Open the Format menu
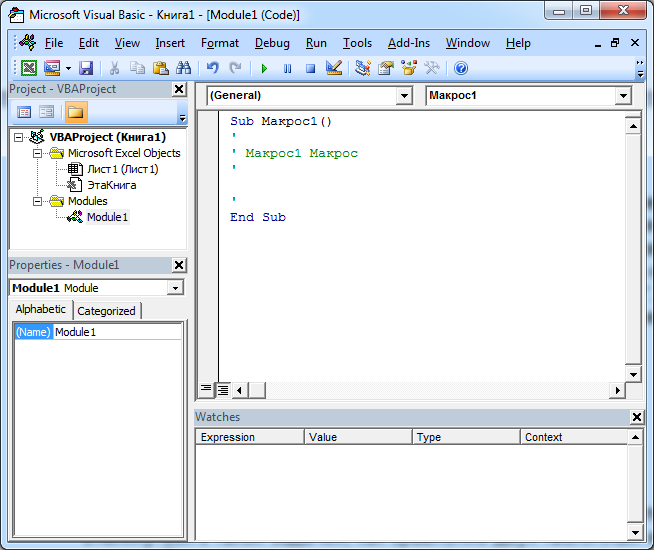Viewport: 654px width, 550px height. coord(220,43)
